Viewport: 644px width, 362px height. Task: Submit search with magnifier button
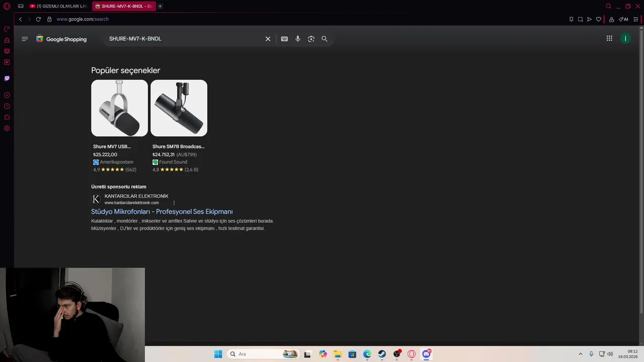tap(325, 39)
